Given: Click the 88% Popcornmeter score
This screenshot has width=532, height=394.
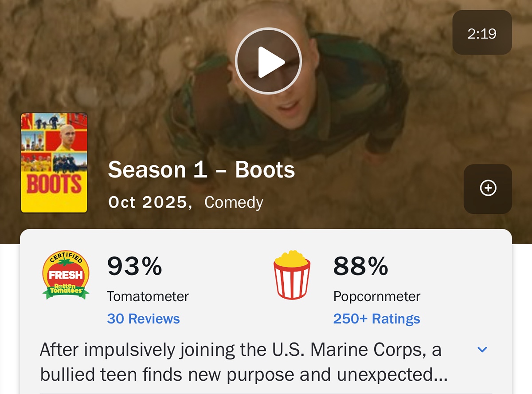Looking at the screenshot, I should [x=360, y=266].
